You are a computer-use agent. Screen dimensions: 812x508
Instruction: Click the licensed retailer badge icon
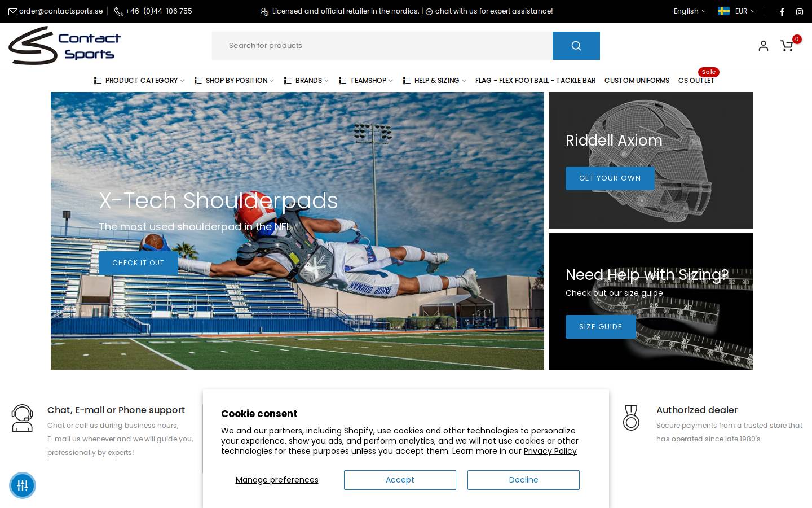tap(264, 11)
